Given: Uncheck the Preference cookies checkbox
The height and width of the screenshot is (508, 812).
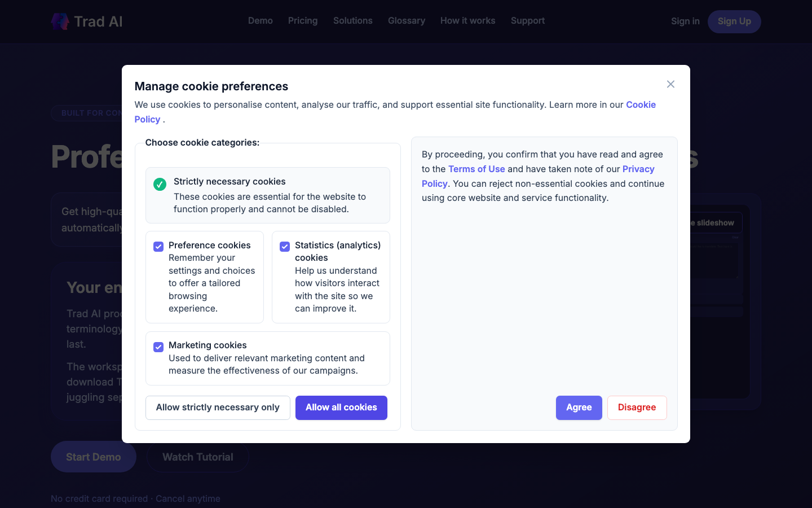Looking at the screenshot, I should tap(158, 247).
